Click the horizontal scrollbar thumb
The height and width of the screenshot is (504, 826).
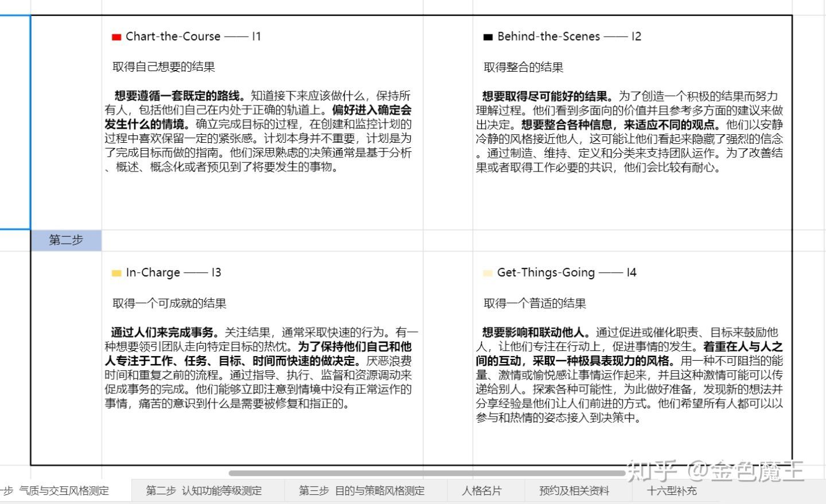point(427,474)
